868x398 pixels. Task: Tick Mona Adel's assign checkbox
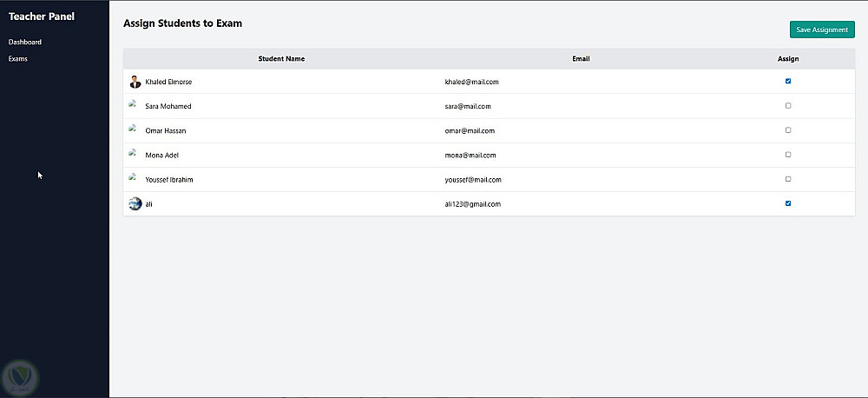point(788,154)
